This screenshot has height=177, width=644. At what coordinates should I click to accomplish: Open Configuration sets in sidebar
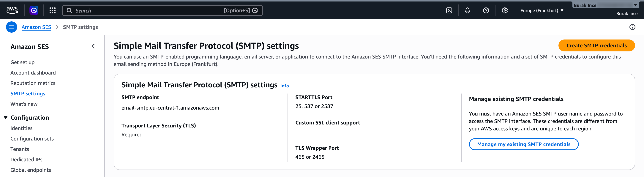coord(32,139)
